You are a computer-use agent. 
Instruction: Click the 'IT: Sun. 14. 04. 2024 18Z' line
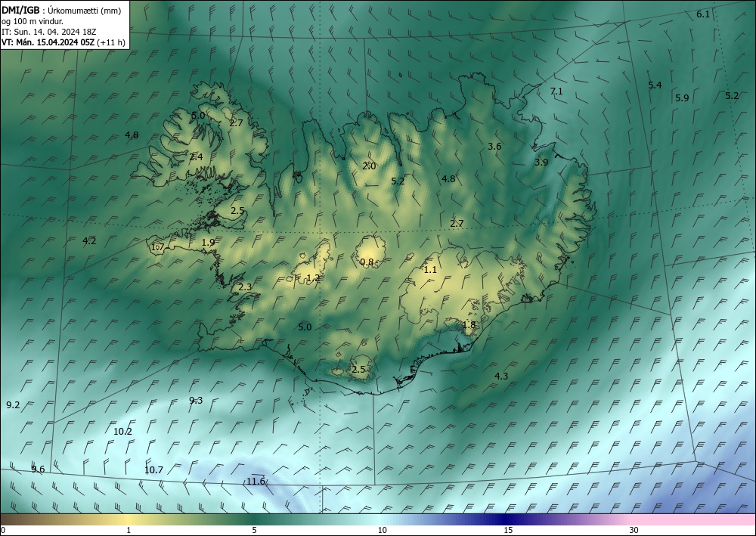point(49,32)
